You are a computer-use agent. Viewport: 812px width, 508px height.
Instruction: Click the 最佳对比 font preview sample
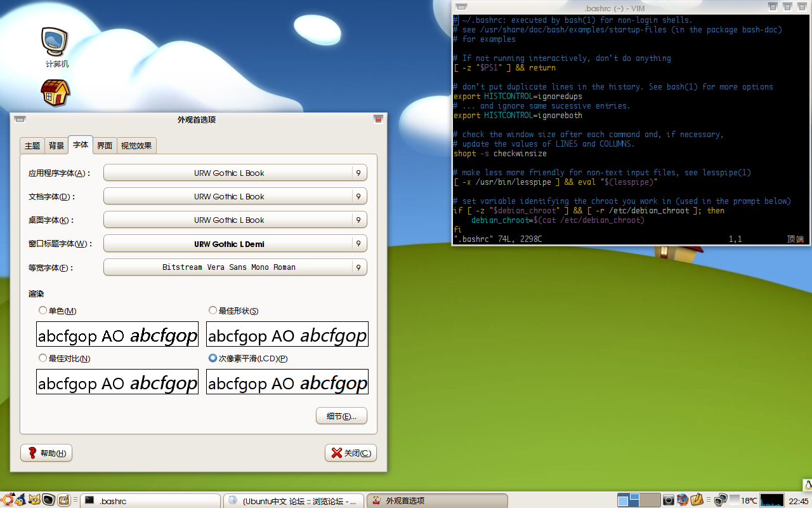117,382
